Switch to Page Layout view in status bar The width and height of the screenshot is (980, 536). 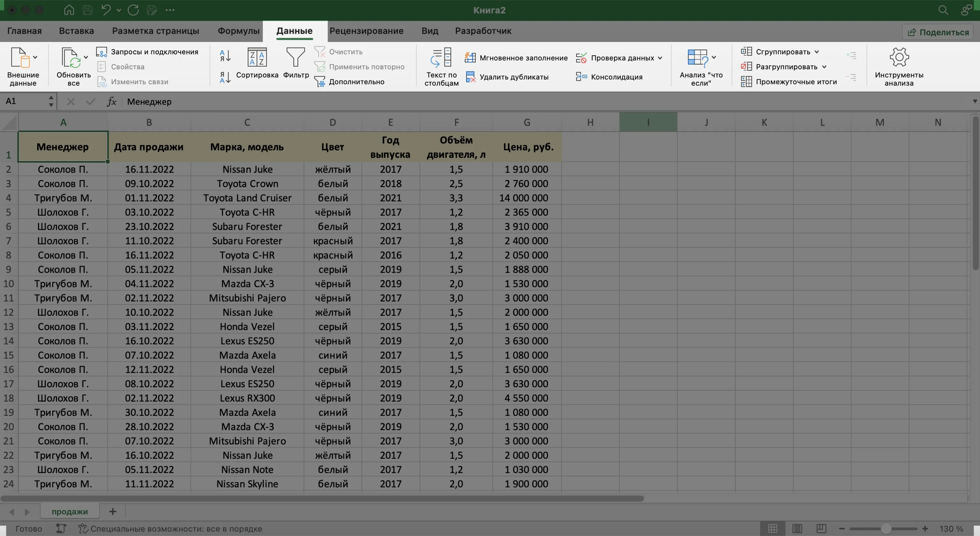797,528
